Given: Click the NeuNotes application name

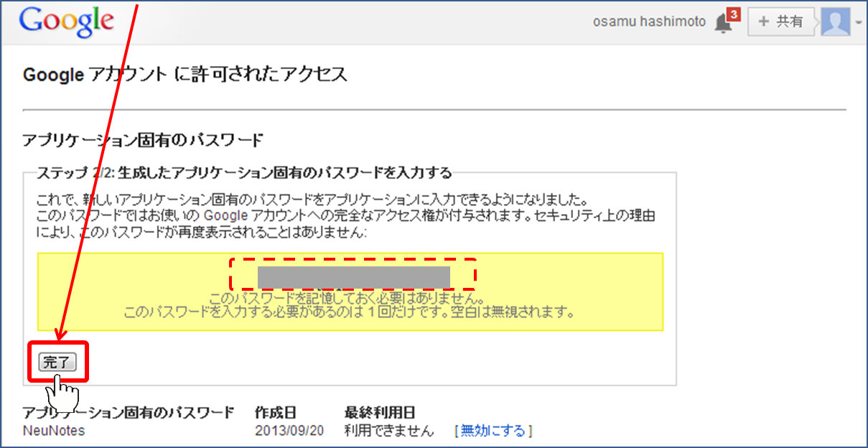Looking at the screenshot, I should [x=54, y=431].
